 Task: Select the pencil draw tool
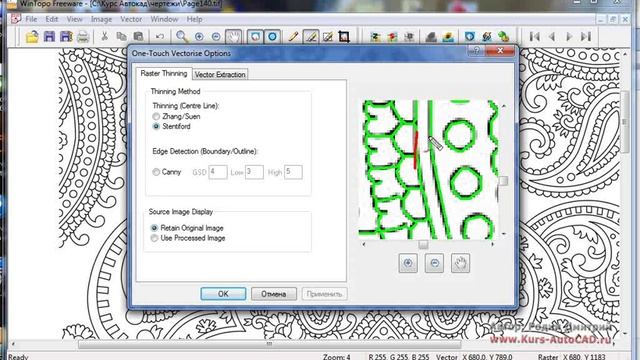pos(293,37)
